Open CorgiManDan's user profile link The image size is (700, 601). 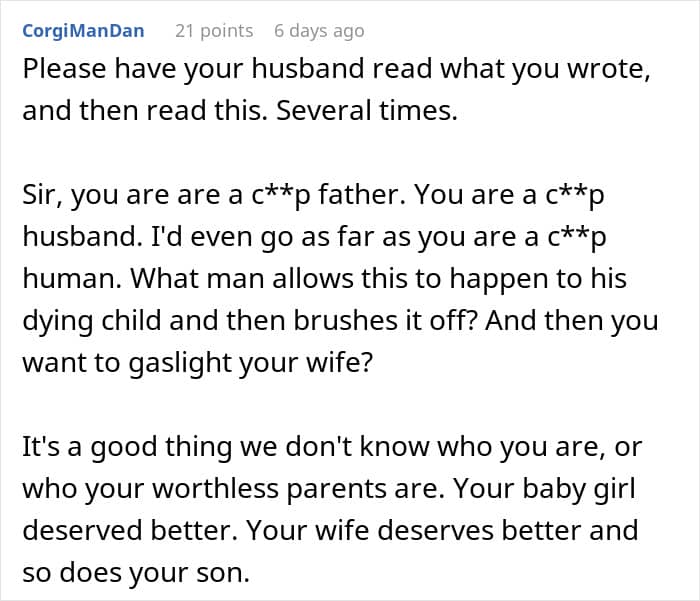coord(83,31)
